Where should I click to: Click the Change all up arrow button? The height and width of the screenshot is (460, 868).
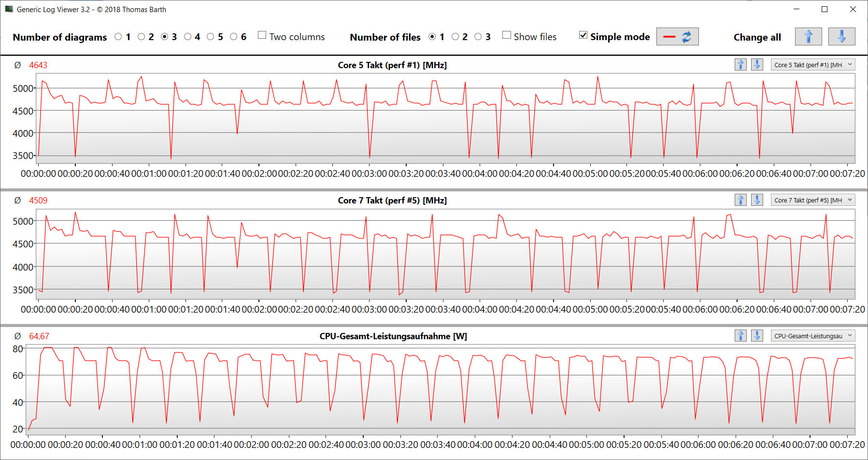pos(808,37)
